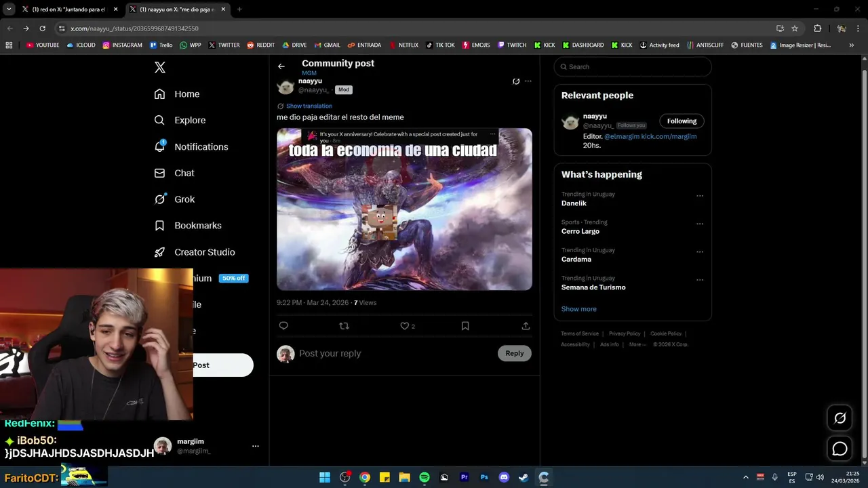Open the Explore navigation item
868x488 pixels.
[x=180, y=120]
